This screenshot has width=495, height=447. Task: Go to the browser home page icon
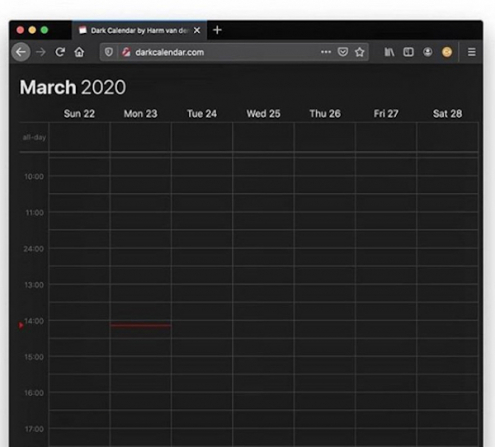click(x=79, y=52)
